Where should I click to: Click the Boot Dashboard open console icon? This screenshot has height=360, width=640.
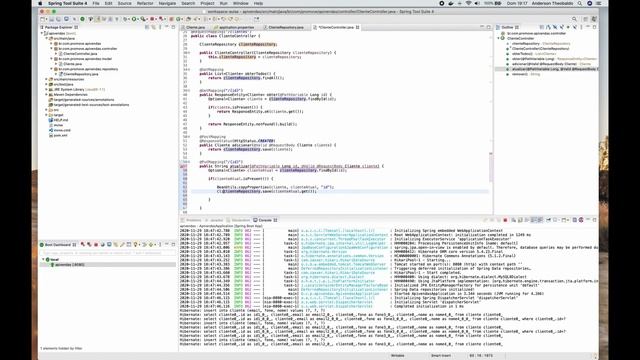109,244
